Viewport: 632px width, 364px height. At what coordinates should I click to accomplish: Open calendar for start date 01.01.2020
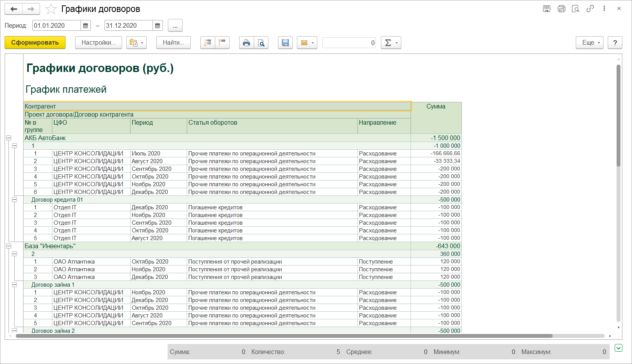pos(85,26)
